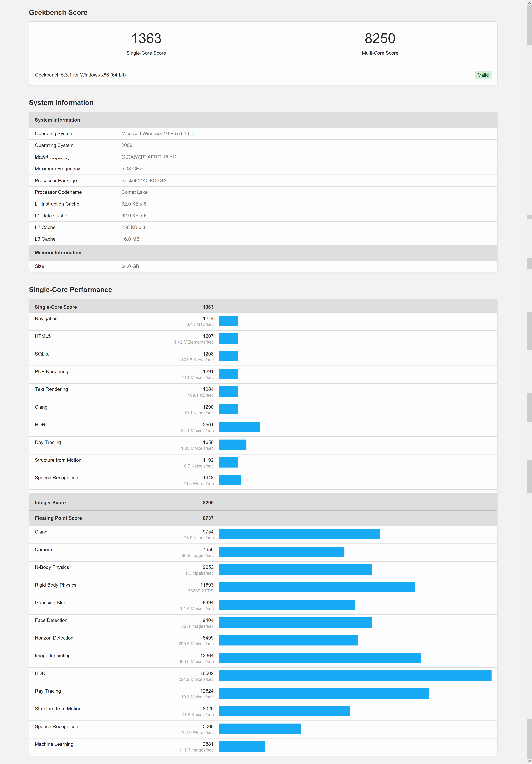Image resolution: width=532 pixels, height=764 pixels.
Task: Click the blue bar for HDR 2501
Action: pyautogui.click(x=240, y=427)
